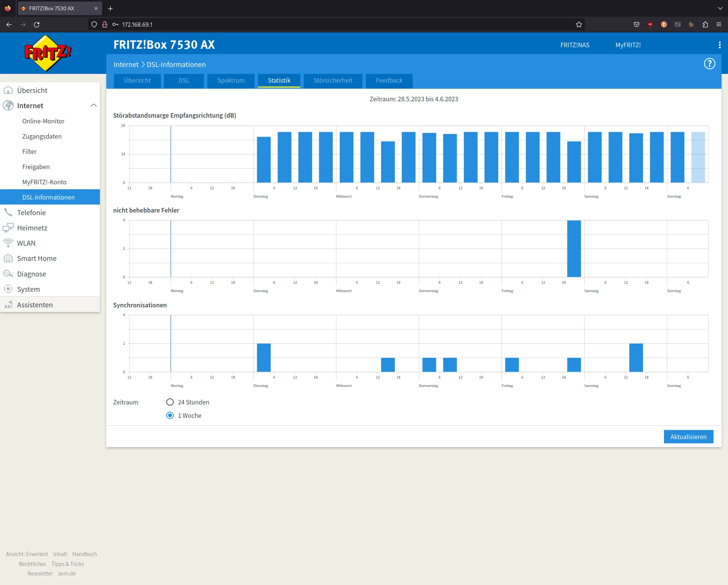Open the WLAN section
The height and width of the screenshot is (585, 728).
26,243
